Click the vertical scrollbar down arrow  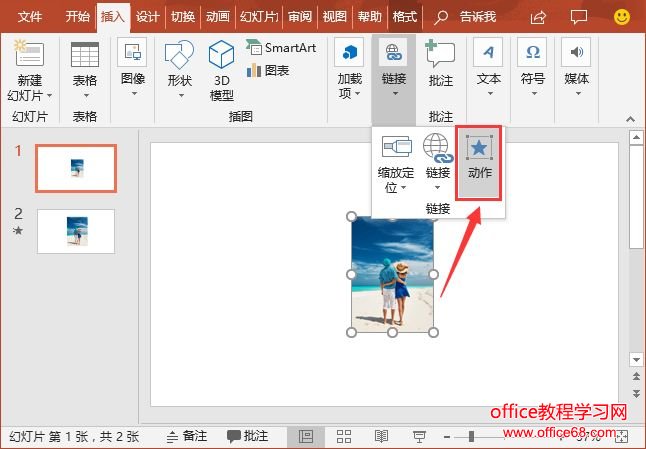(636, 360)
